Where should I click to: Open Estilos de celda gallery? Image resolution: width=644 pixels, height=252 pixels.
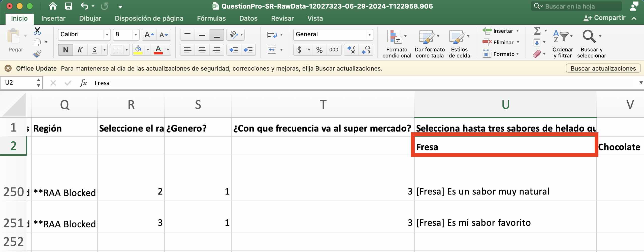click(x=459, y=44)
